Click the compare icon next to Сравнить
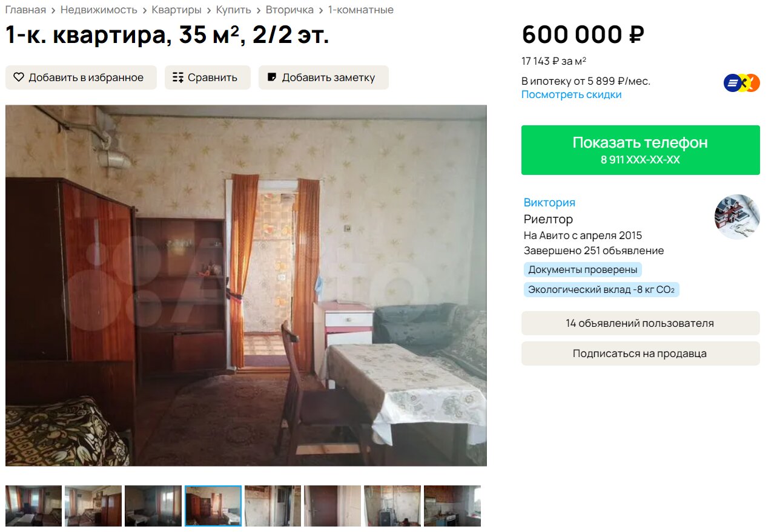Image resolution: width=777 pixels, height=532 pixels. click(x=178, y=77)
